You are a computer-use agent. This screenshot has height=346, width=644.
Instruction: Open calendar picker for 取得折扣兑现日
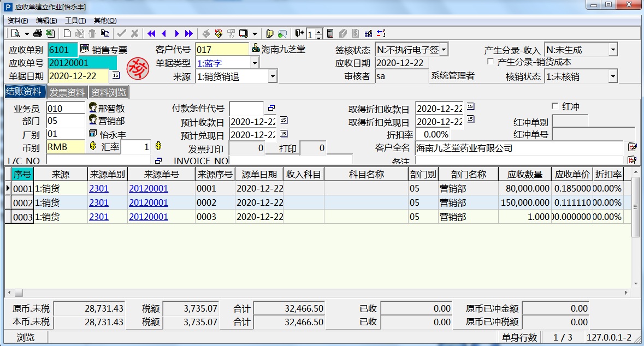(471, 119)
